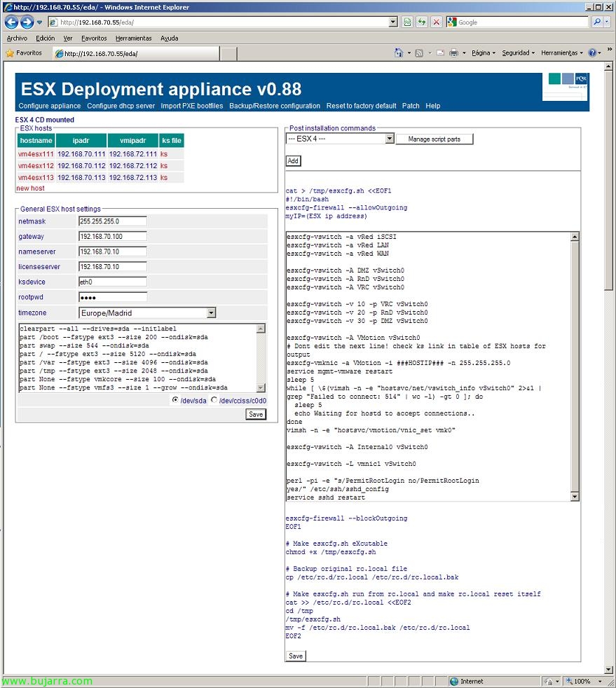Expand the command bar overflow chevron
Image resolution: width=616 pixels, height=688 pixels.
click(x=610, y=50)
